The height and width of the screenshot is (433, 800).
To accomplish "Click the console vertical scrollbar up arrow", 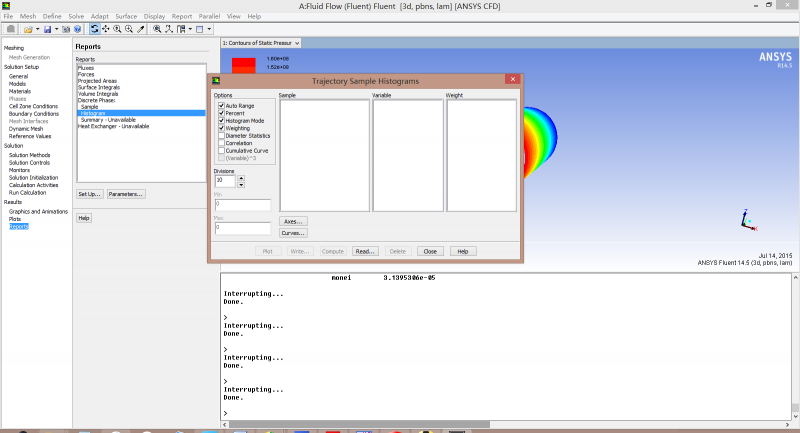I will 795,277.
